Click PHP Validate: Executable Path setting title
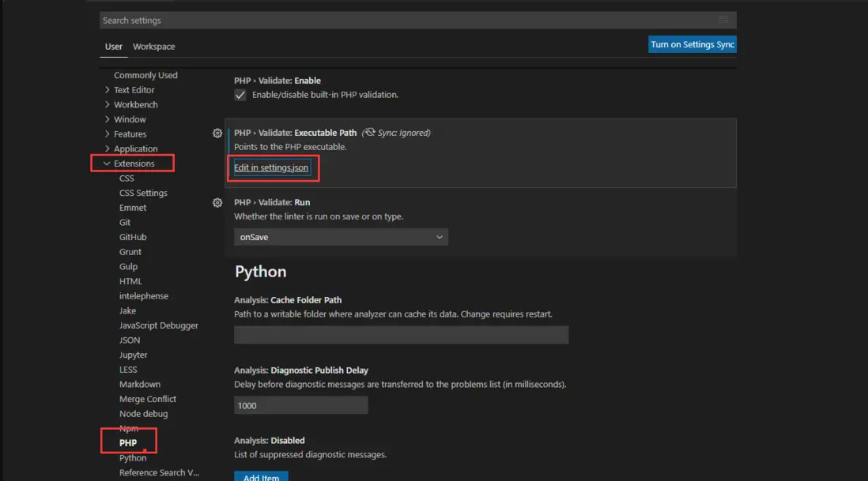 click(x=295, y=133)
